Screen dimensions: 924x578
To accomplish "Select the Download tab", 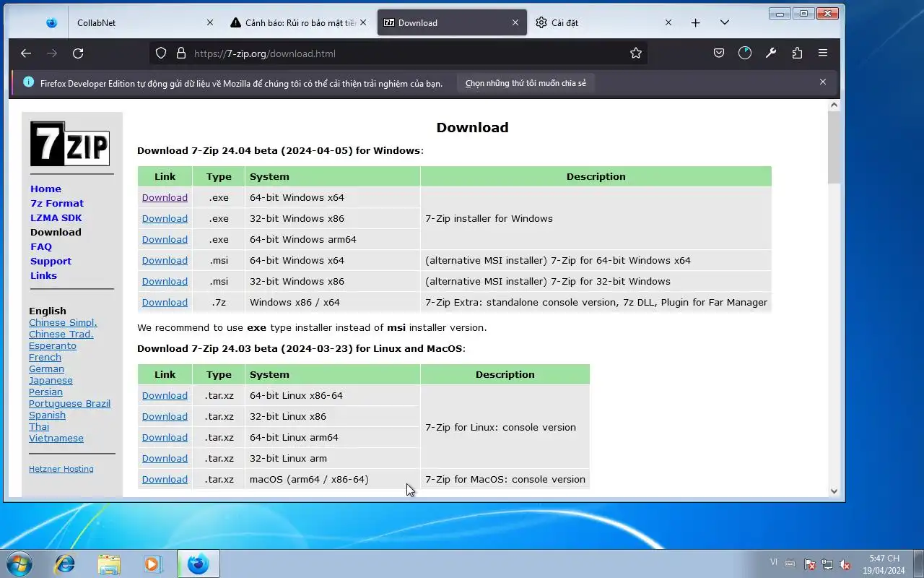I will pos(452,22).
